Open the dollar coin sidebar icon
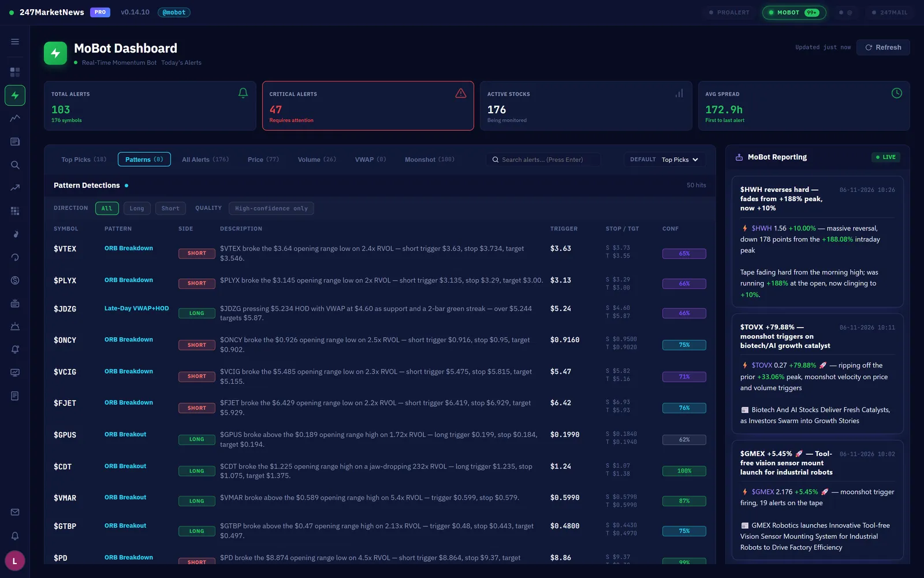Screen dimensions: 924x578 15,280
